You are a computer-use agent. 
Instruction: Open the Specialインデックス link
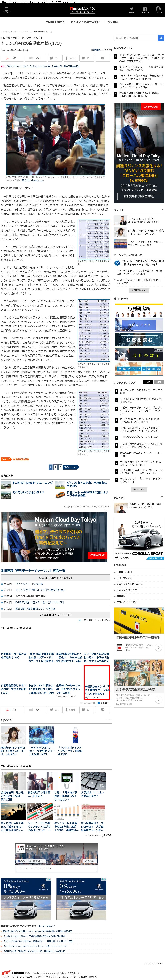[x=127, y=590]
